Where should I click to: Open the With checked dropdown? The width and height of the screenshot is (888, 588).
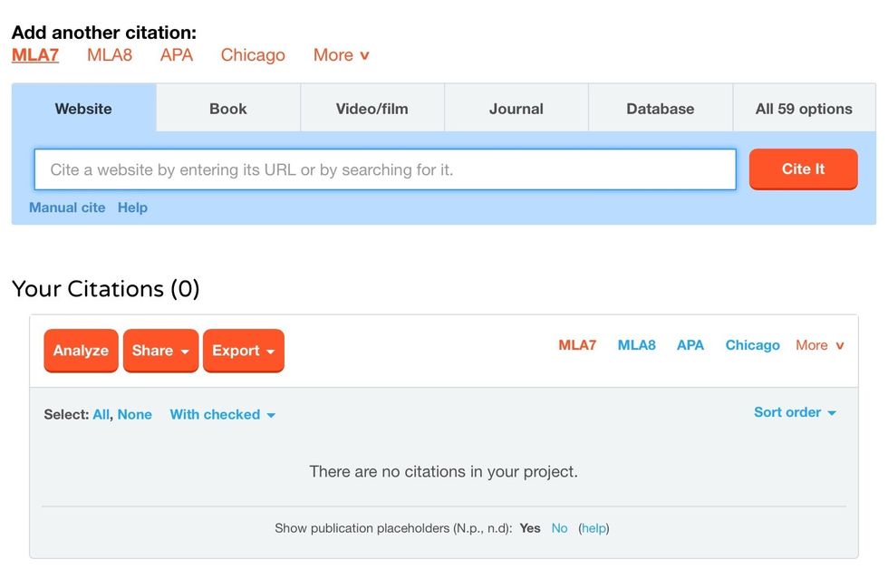pos(222,414)
